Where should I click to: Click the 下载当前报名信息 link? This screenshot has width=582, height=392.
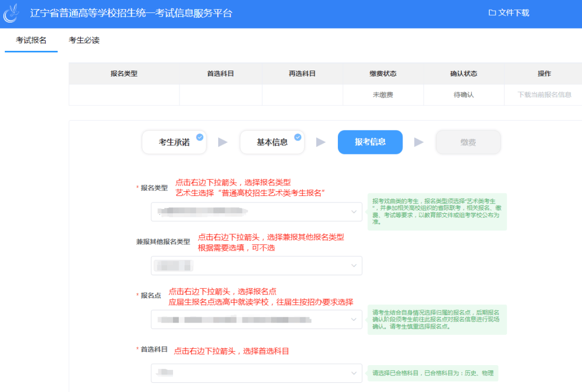pyautogui.click(x=544, y=95)
